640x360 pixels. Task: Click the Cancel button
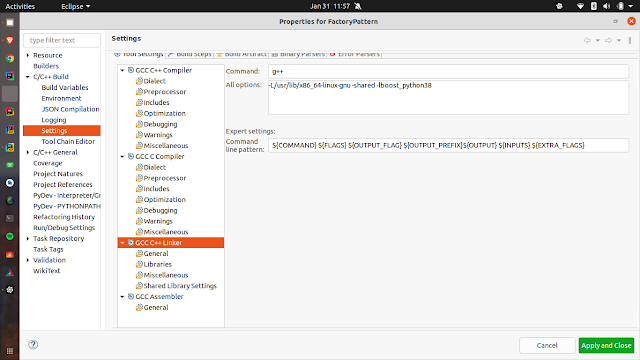[x=547, y=345]
